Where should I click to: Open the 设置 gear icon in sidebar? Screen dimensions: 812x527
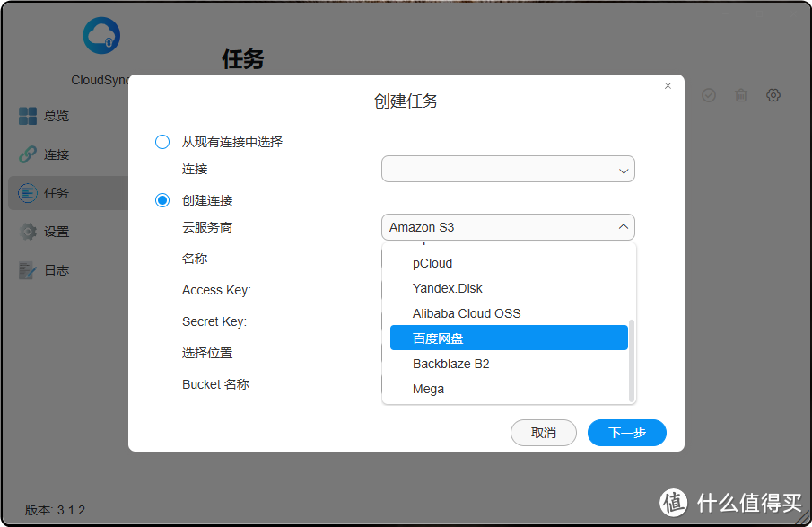[x=28, y=232]
